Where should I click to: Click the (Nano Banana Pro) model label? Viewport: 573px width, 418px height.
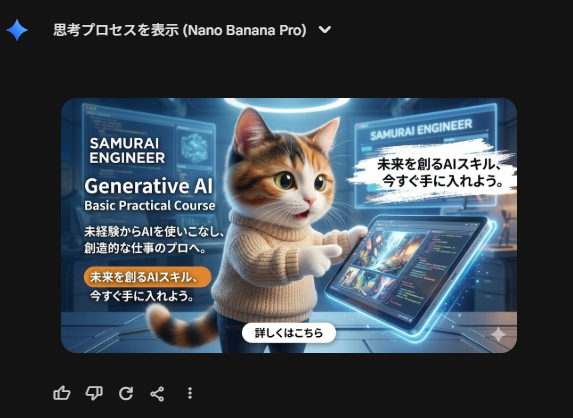244,30
